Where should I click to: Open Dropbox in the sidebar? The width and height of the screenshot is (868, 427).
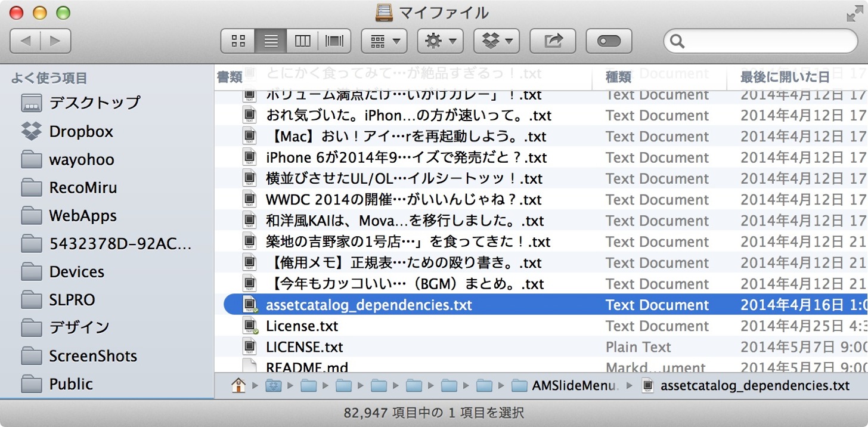(67, 131)
